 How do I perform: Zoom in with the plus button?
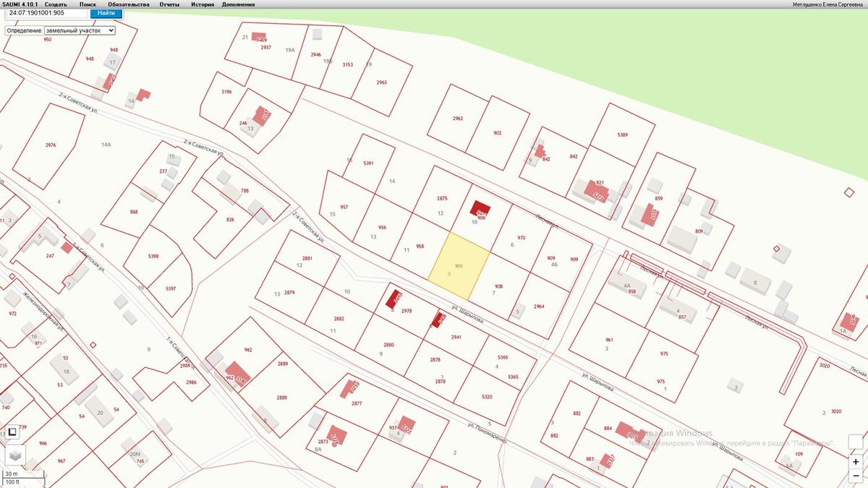coord(856,461)
